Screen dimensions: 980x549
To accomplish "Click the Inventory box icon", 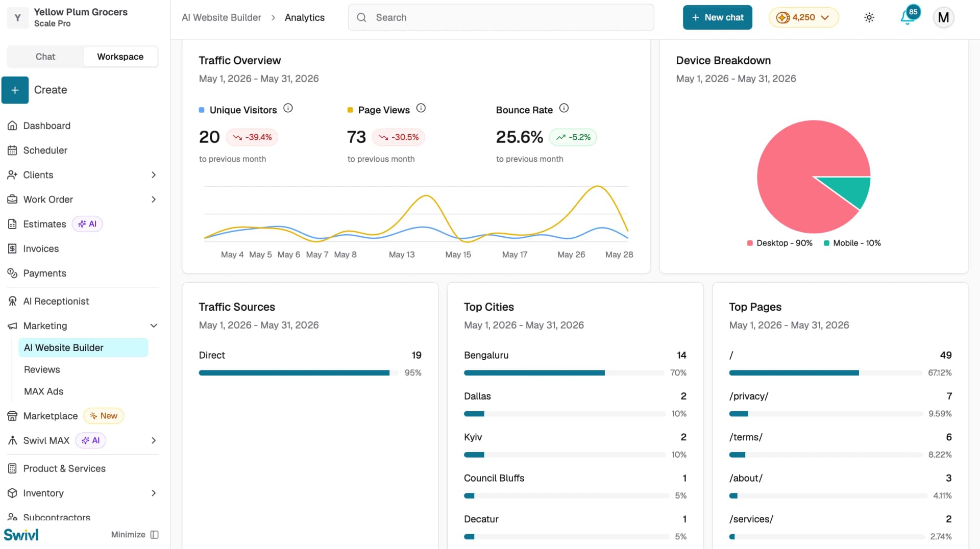I will pos(12,493).
